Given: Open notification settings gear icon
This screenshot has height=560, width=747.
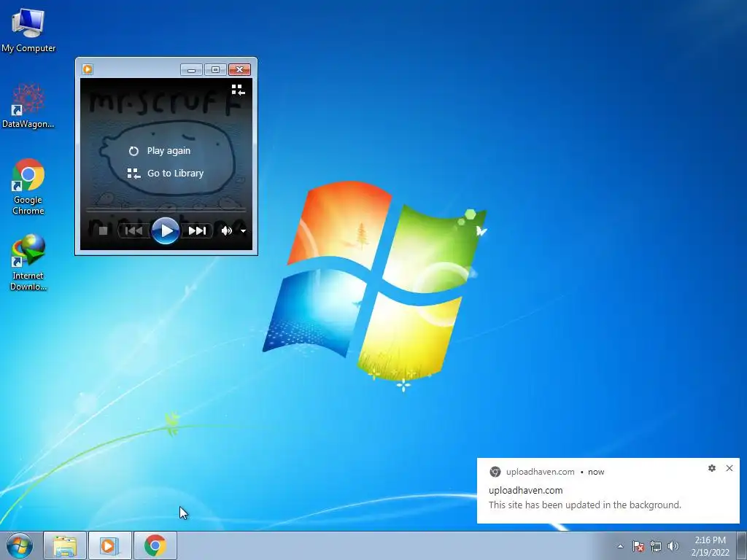Looking at the screenshot, I should click(x=712, y=468).
